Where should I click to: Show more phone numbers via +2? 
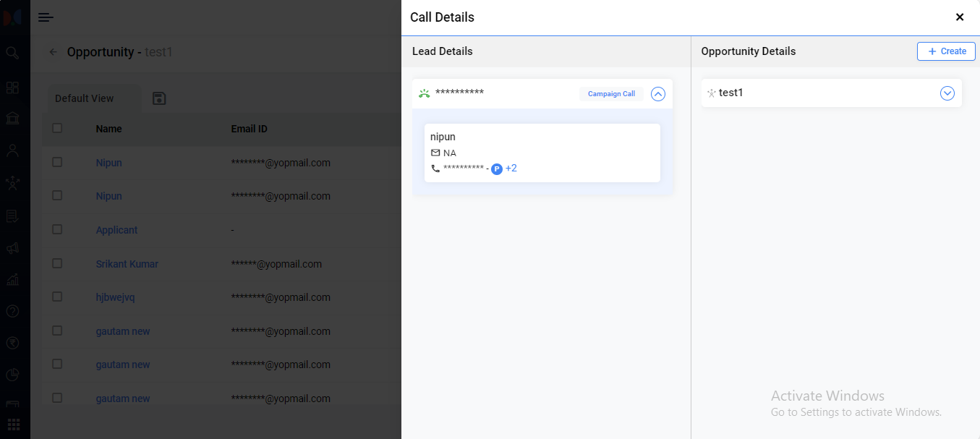pos(511,169)
